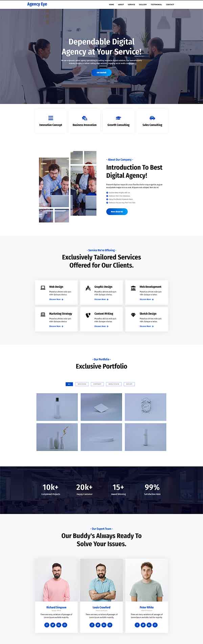
Task: Click the Agency Eye logo
Action: tap(37, 4)
